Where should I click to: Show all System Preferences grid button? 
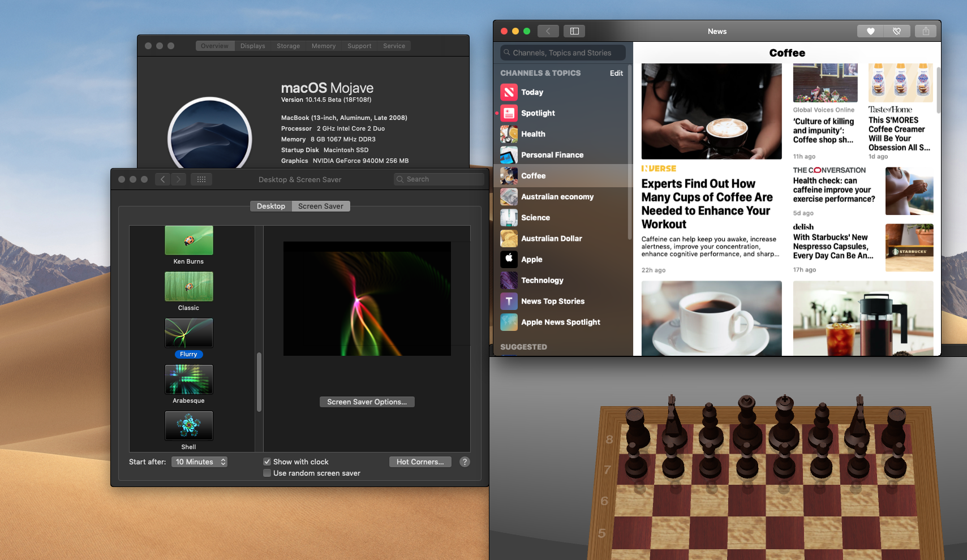(x=201, y=179)
